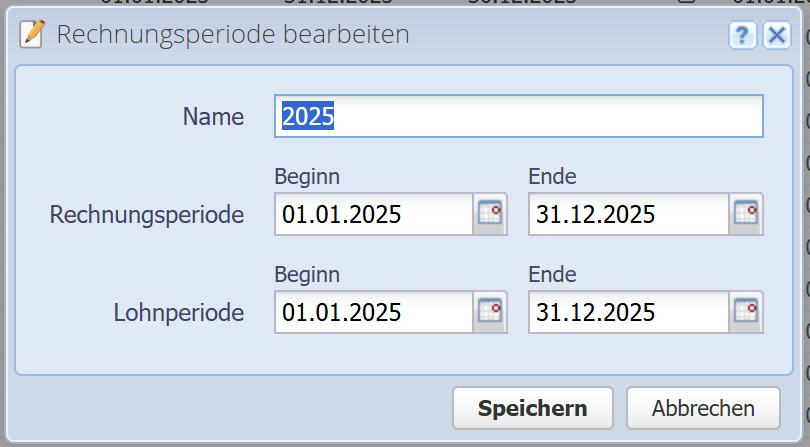The image size is (810, 447).
Task: Click the Rechnungsperiode row label
Action: (147, 214)
